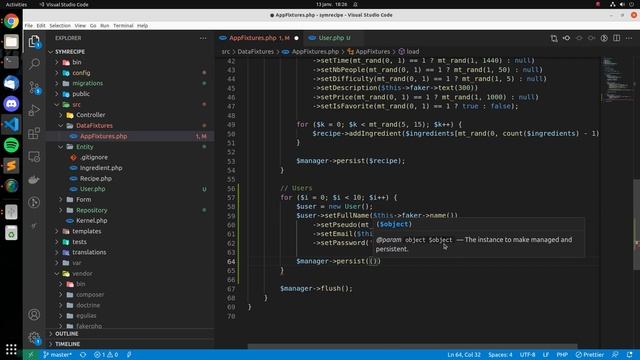Viewport: 640px width, 360px height.
Task: Click the notifications bell in status bar
Action: 629,355
